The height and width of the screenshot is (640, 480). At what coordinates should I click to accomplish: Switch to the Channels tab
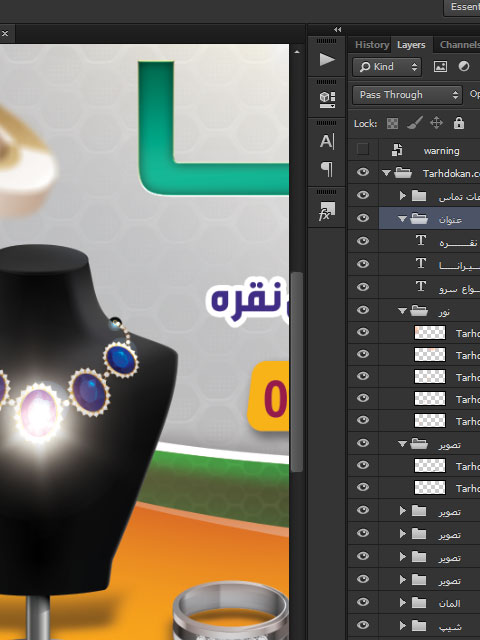[459, 44]
